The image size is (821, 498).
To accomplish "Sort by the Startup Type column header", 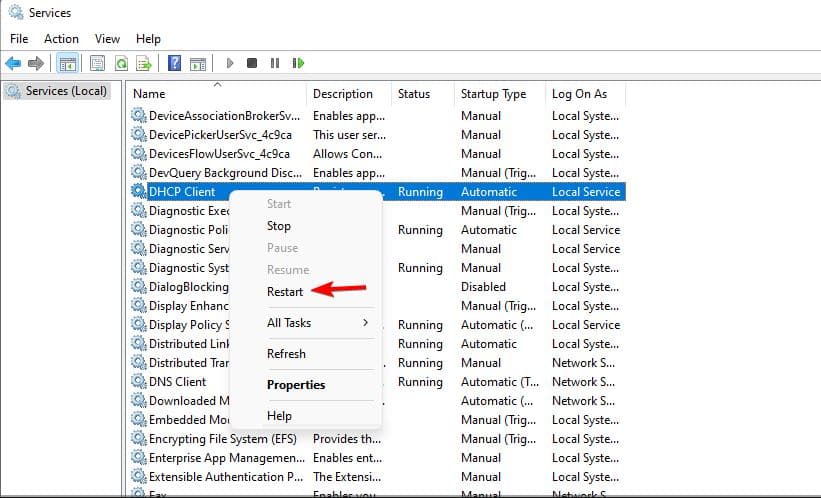I will point(493,94).
